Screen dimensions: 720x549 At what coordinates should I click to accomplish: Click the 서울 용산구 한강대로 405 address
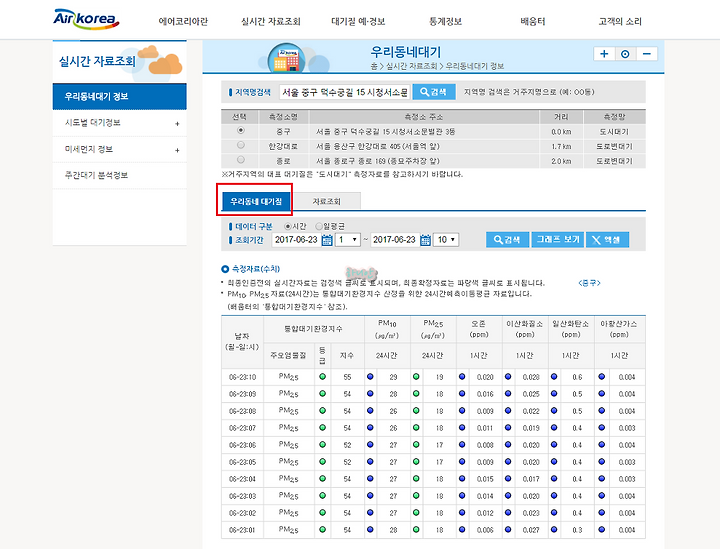point(377,146)
